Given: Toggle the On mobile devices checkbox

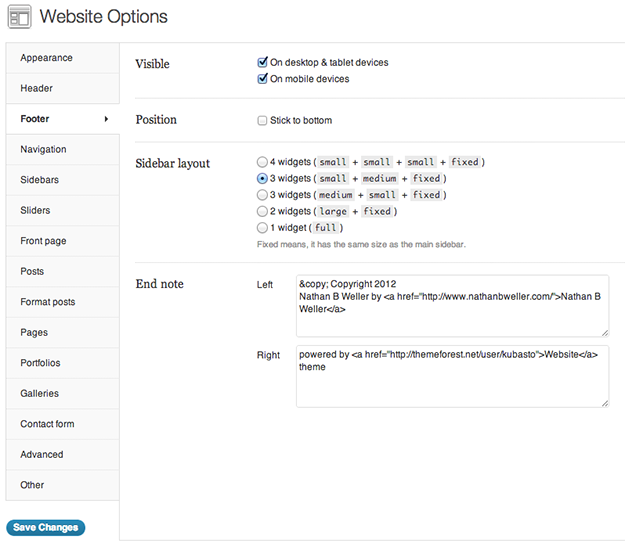Looking at the screenshot, I should [x=262, y=79].
